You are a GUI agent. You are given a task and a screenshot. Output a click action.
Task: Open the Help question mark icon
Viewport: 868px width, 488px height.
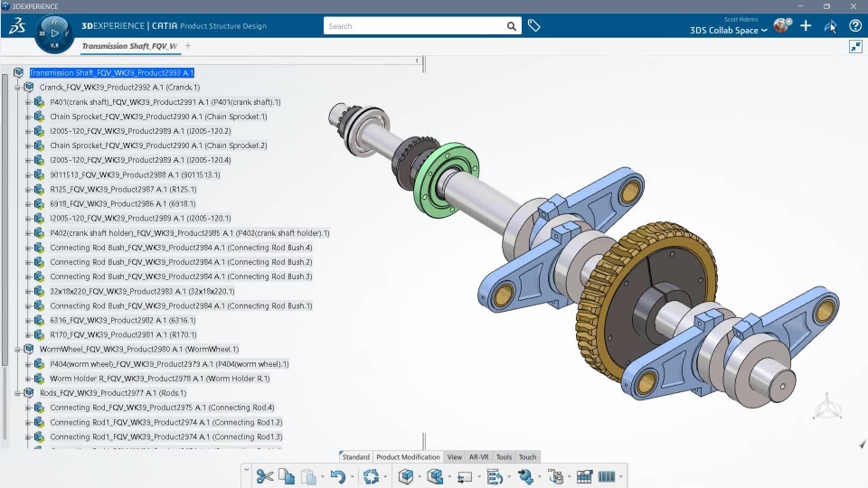[x=854, y=25]
